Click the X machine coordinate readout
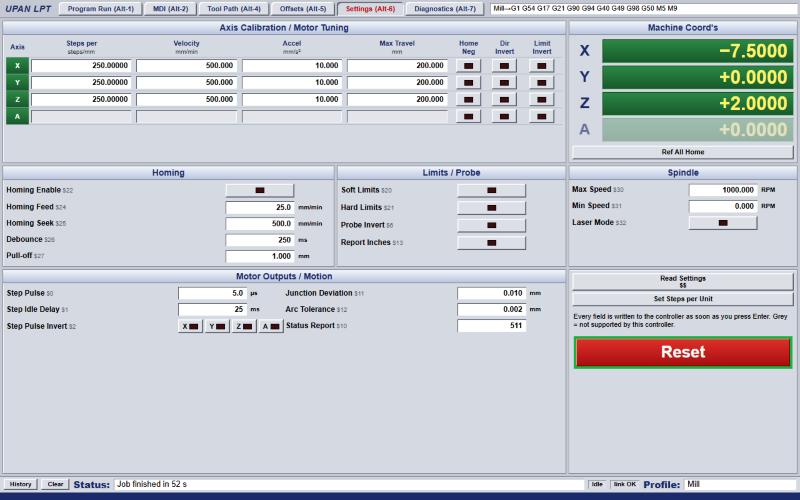The image size is (800, 500). click(698, 51)
